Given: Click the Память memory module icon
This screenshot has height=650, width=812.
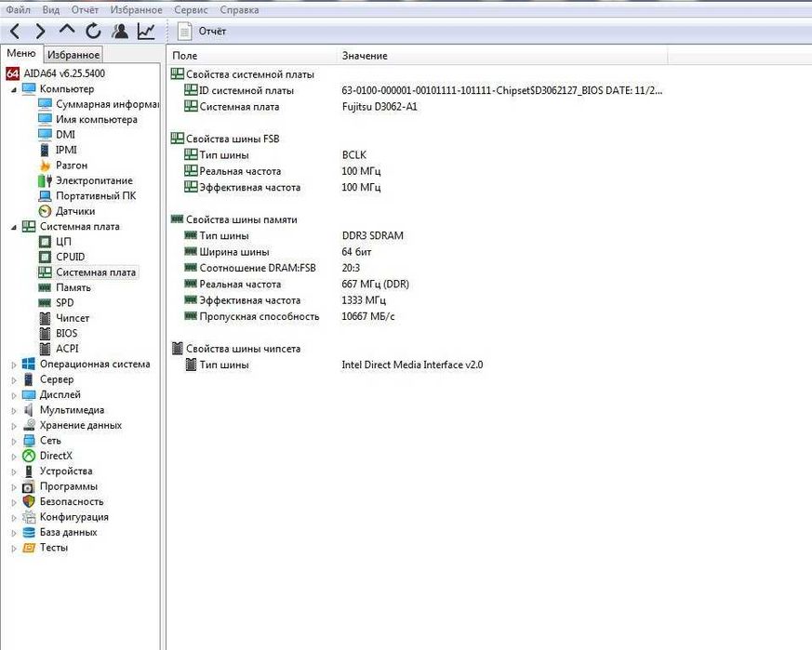Looking at the screenshot, I should (45, 287).
